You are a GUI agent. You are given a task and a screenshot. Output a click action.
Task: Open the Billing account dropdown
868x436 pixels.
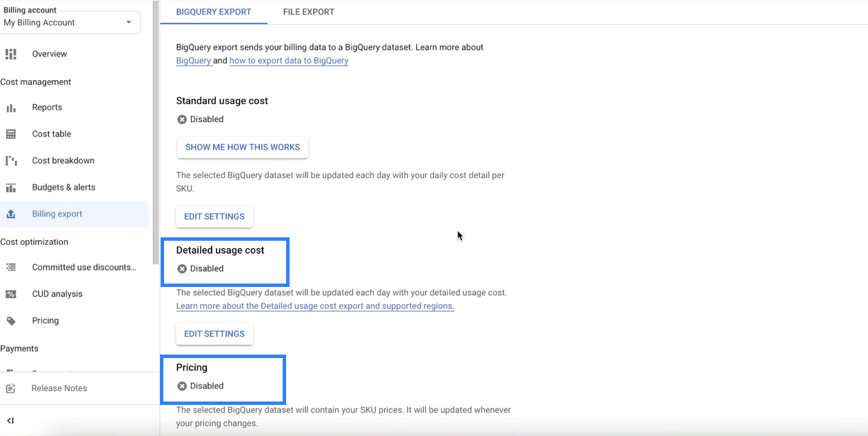pos(70,22)
